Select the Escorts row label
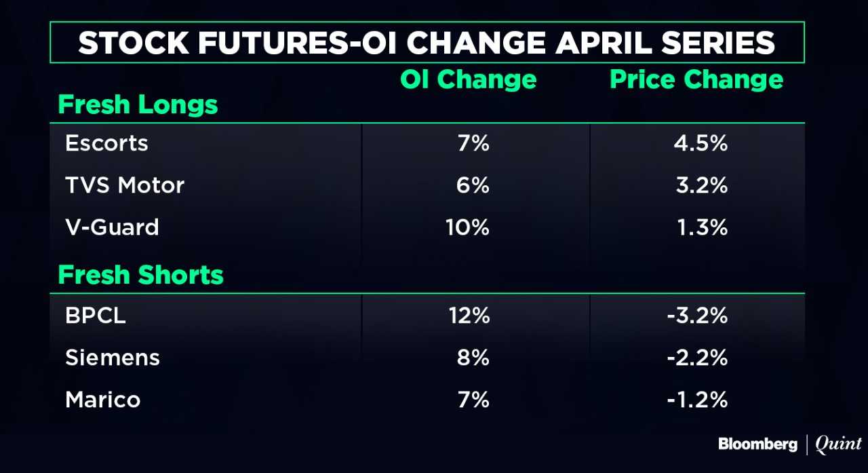The height and width of the screenshot is (473, 868). pos(106,143)
